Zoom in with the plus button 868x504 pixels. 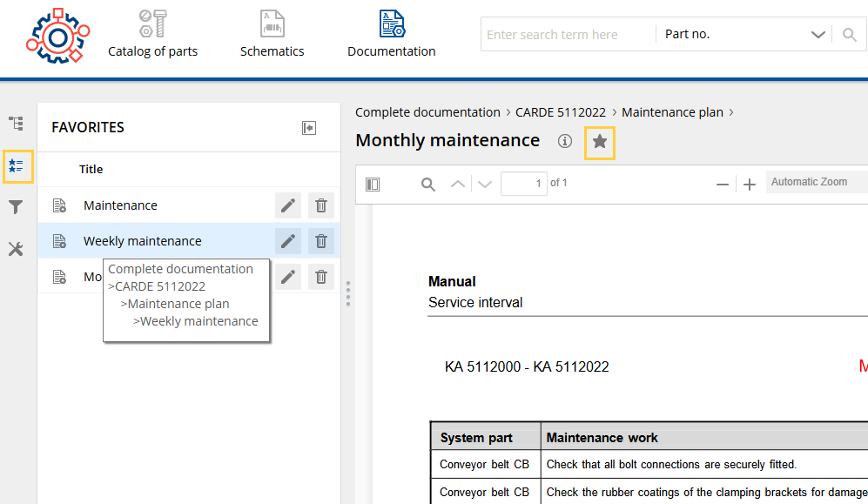pyautogui.click(x=749, y=185)
